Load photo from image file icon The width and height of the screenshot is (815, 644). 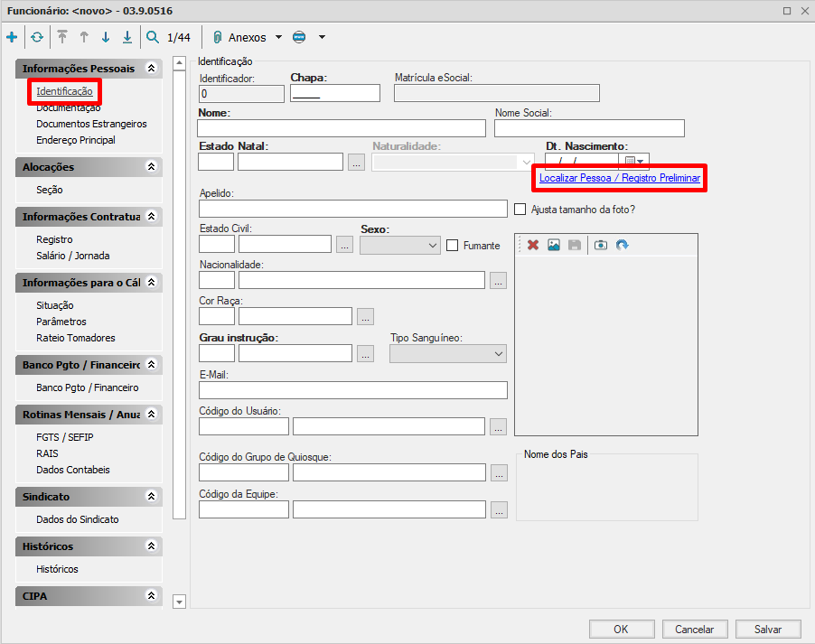pos(554,245)
